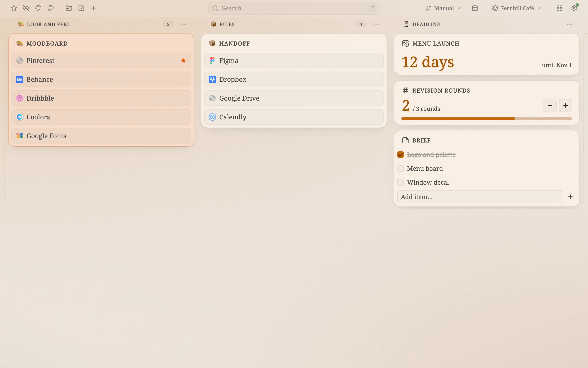The height and width of the screenshot is (368, 588).
Task: Open the Pinterest link
Action: tap(101, 61)
